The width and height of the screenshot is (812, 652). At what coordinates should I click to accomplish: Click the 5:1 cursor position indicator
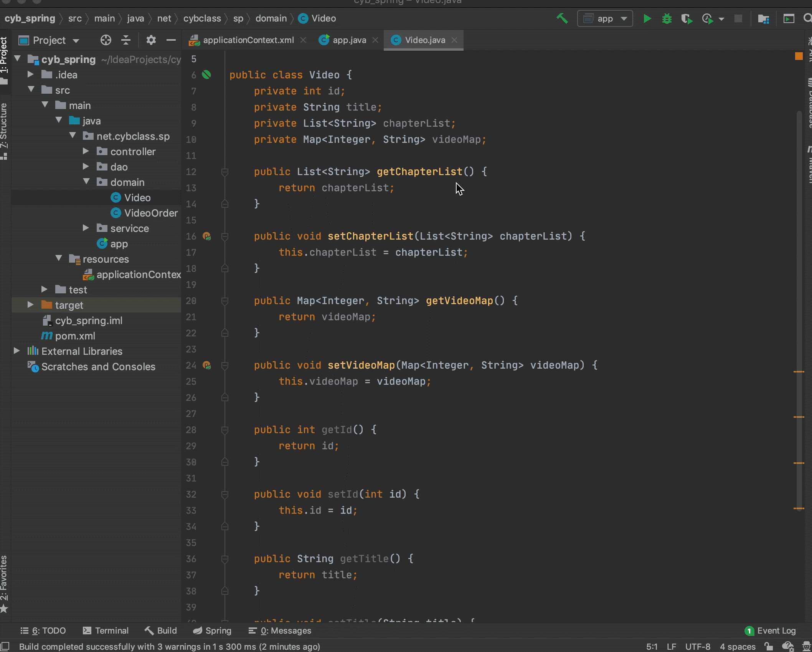tap(652, 647)
